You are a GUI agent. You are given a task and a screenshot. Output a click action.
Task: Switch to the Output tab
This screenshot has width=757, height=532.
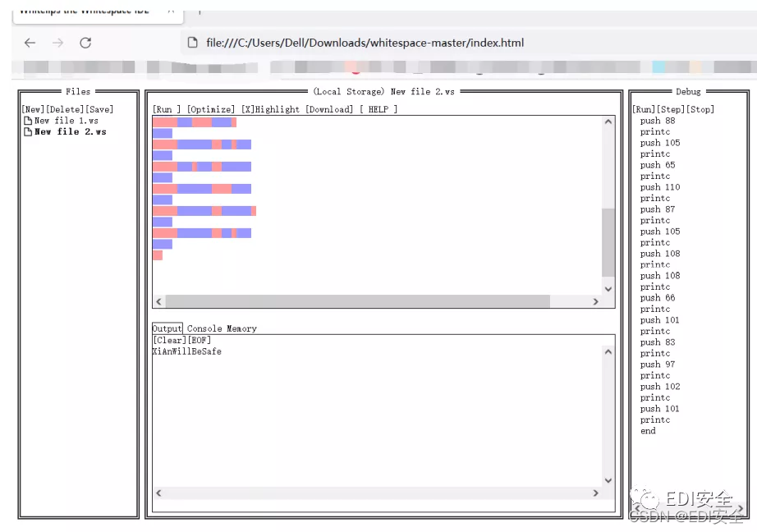pyautogui.click(x=167, y=328)
